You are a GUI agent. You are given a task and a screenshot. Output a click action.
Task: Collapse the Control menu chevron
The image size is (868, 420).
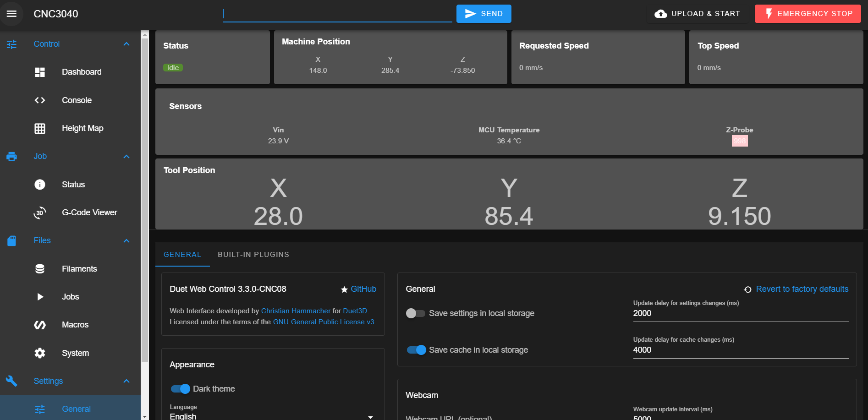126,44
